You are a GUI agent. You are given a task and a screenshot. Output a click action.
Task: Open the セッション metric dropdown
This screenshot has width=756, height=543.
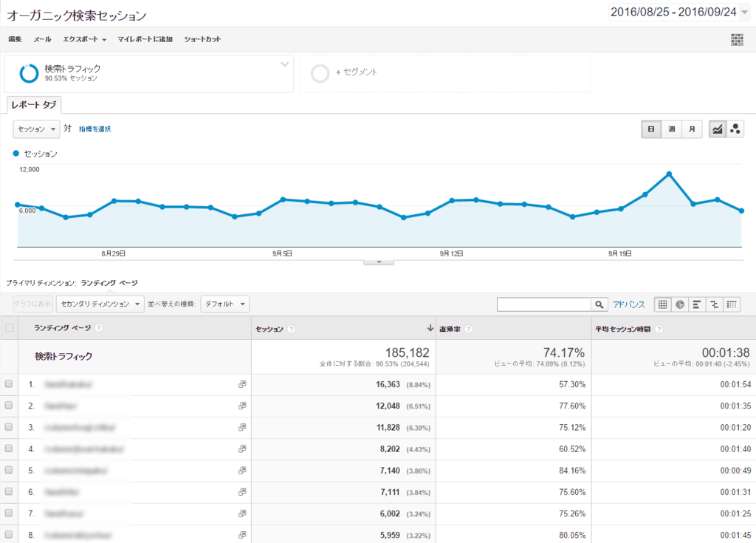(37, 129)
